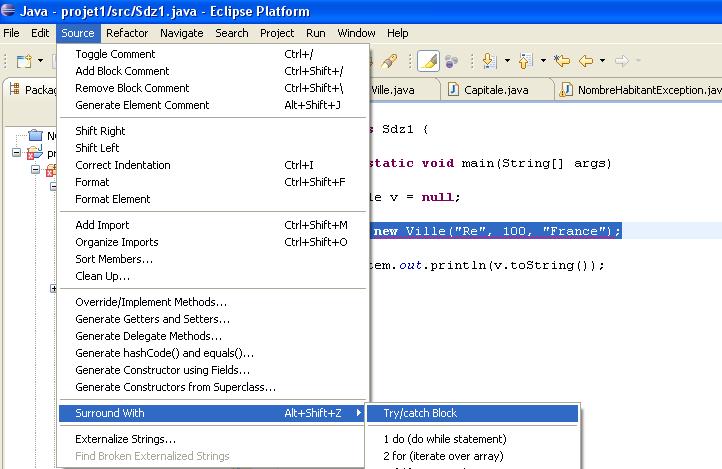Choose Sort Members...
Viewport: 722px width, 469px height.
click(x=212, y=259)
